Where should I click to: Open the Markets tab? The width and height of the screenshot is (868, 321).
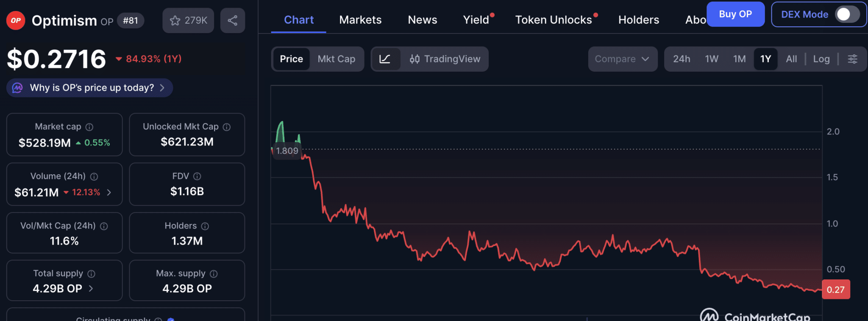tap(360, 20)
